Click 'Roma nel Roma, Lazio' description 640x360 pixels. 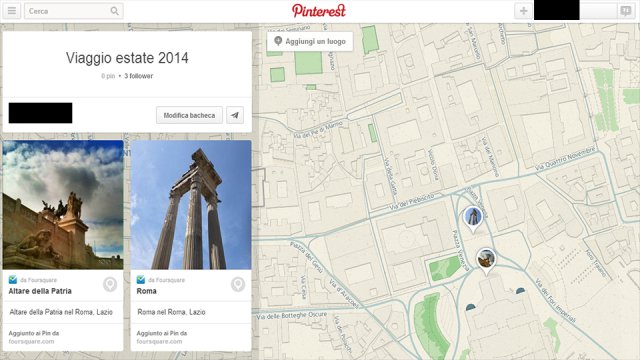click(171, 312)
